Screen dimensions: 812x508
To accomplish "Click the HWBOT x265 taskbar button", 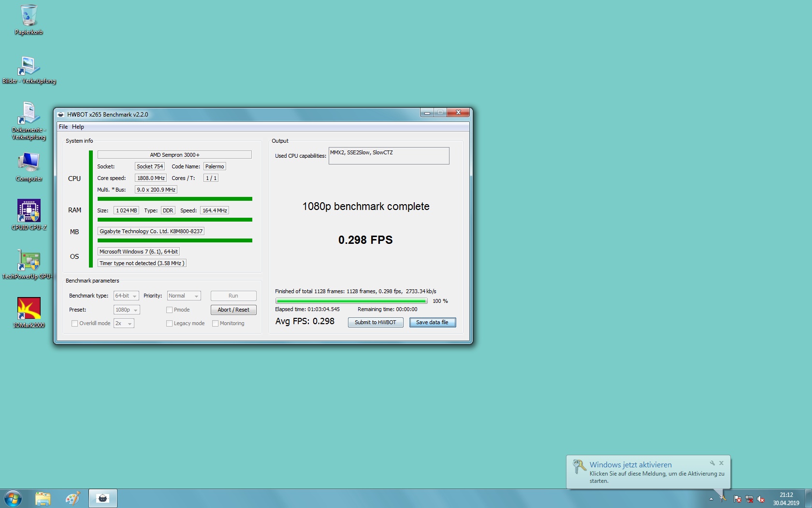I will [102, 498].
